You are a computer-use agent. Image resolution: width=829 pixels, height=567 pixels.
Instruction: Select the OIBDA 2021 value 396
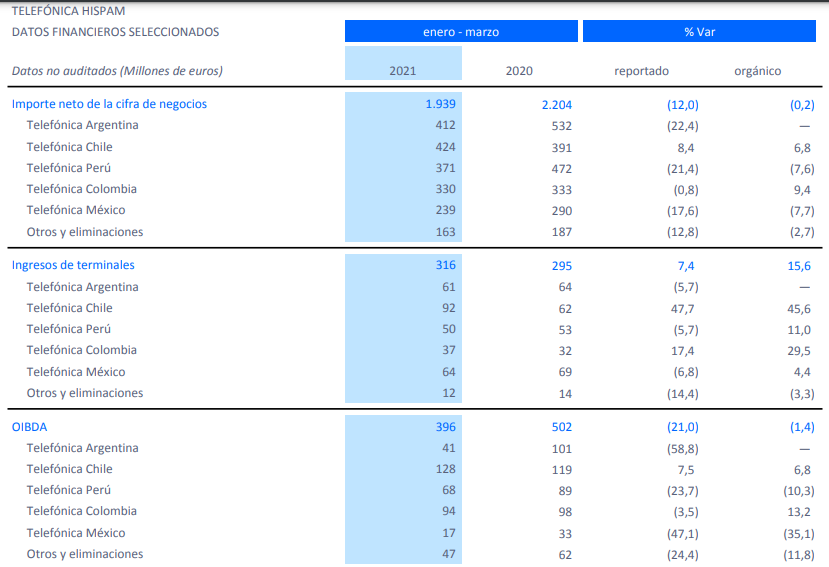point(445,427)
